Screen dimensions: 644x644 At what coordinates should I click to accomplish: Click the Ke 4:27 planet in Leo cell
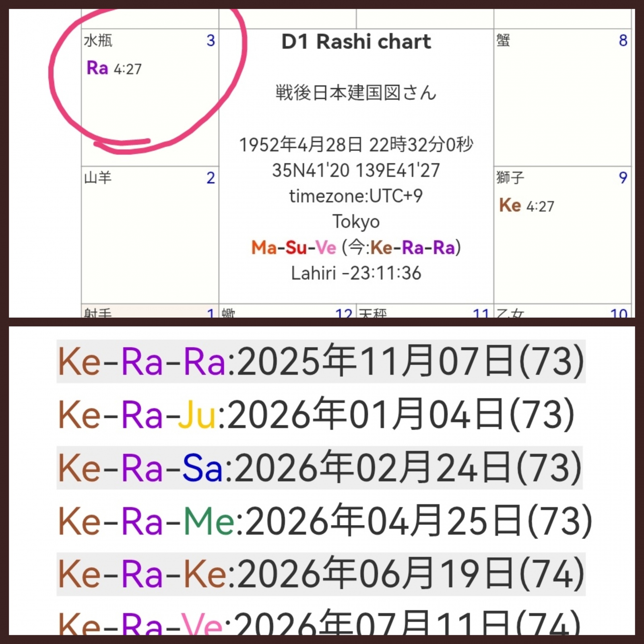tap(526, 206)
